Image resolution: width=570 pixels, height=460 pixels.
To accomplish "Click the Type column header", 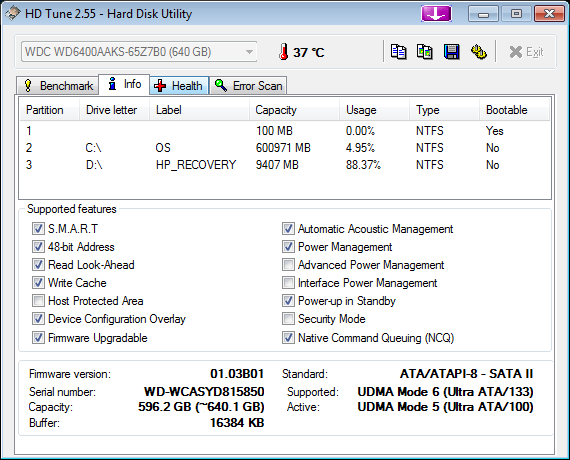I will click(444, 110).
